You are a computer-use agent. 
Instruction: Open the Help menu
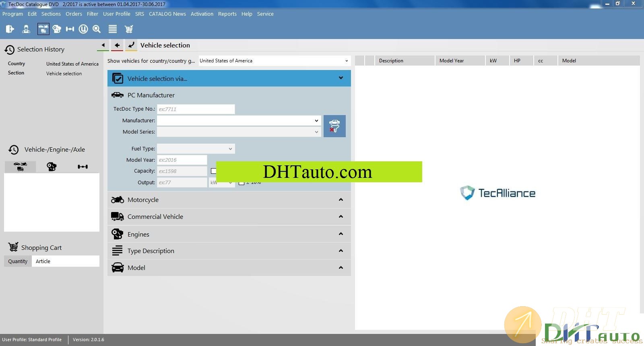247,14
